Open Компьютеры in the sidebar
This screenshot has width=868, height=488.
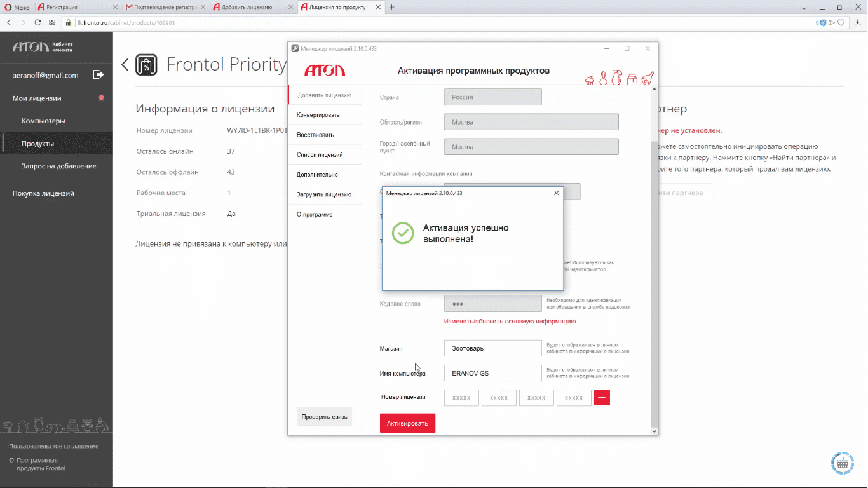(43, 121)
